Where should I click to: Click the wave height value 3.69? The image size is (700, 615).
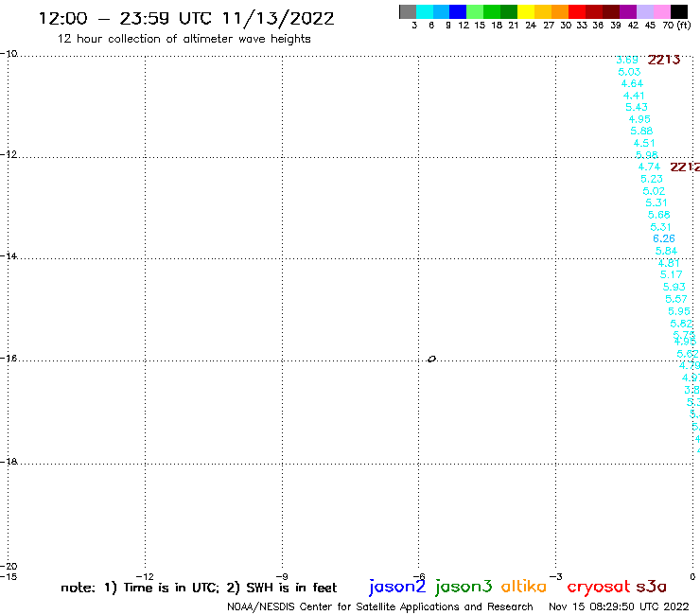point(627,60)
